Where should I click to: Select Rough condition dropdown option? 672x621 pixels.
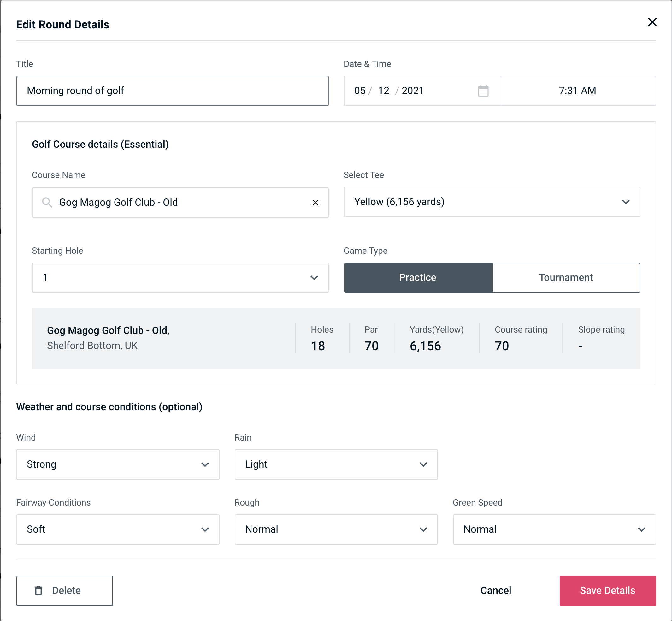pyautogui.click(x=336, y=529)
